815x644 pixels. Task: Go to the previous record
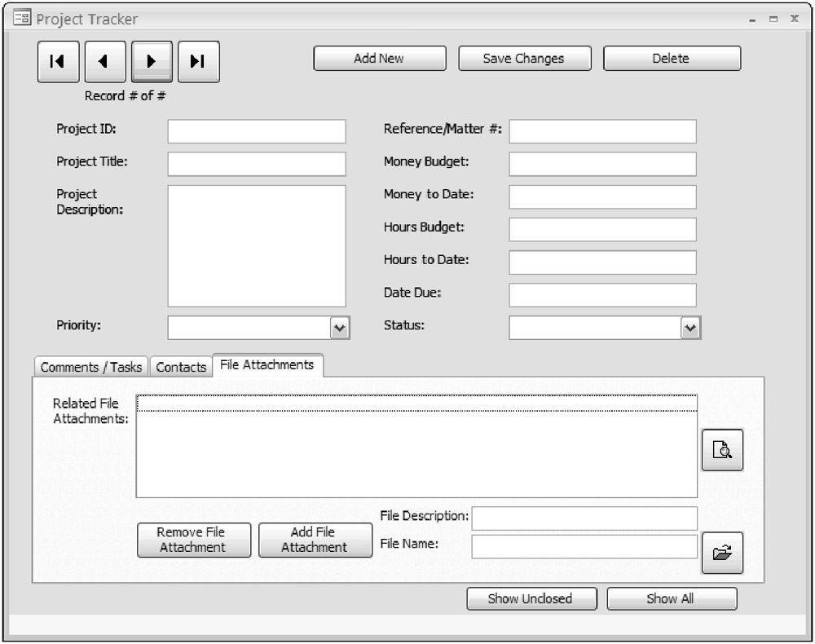pos(104,62)
